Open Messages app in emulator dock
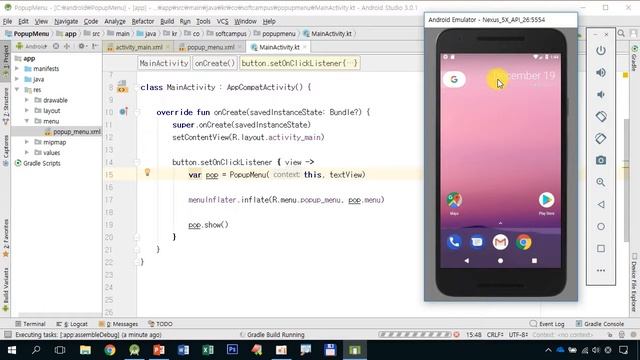Viewport: 640px width, 360px height. (x=477, y=242)
